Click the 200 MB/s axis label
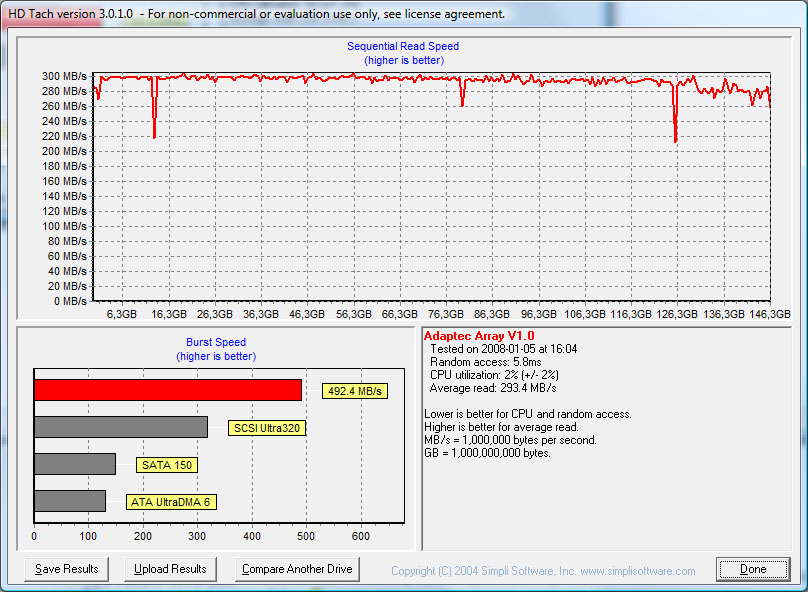Viewport: 808px width, 592px height. pos(64,151)
